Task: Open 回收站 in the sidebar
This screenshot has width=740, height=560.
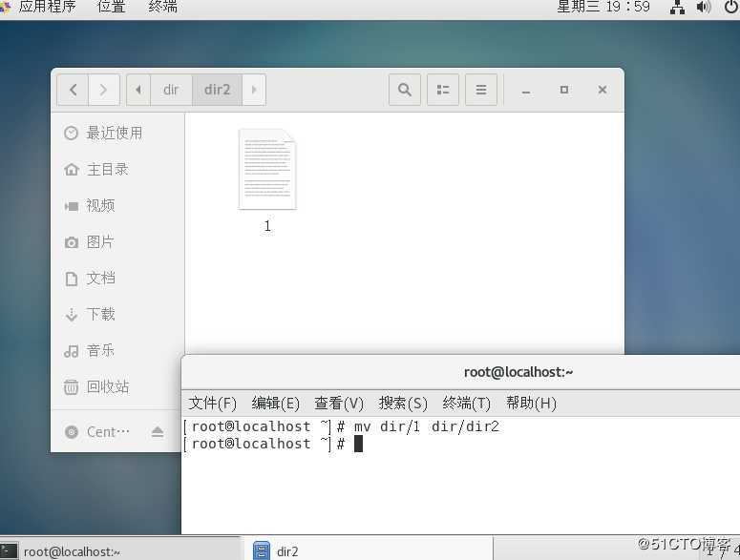Action: click(x=117, y=387)
